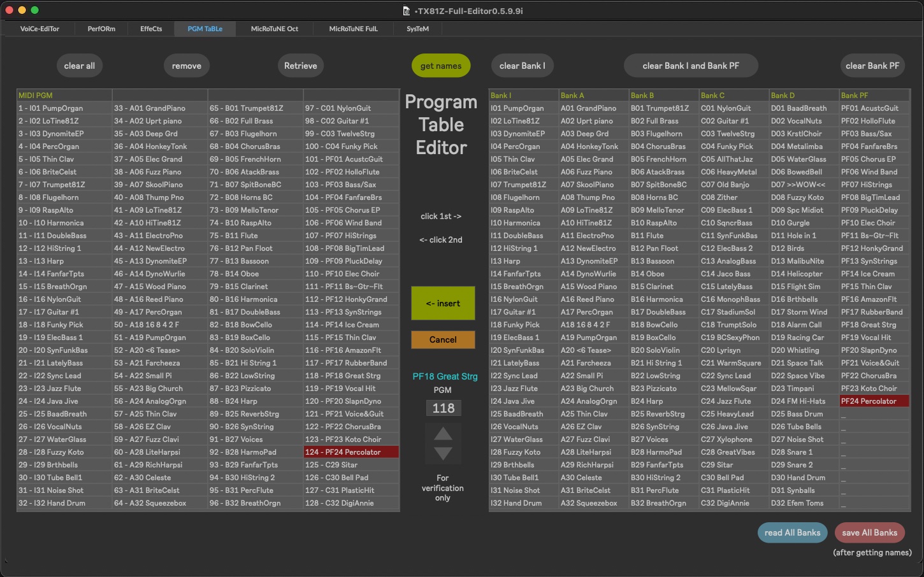Click the clear all button
The width and height of the screenshot is (924, 577).
point(79,66)
